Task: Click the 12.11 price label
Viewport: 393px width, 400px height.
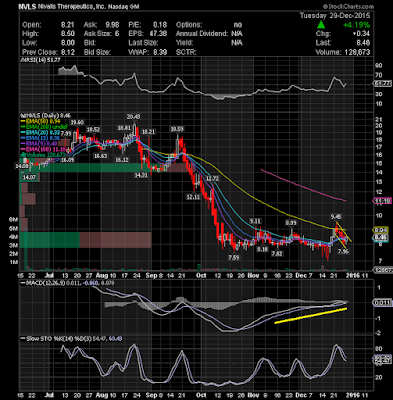Action: tap(193, 197)
